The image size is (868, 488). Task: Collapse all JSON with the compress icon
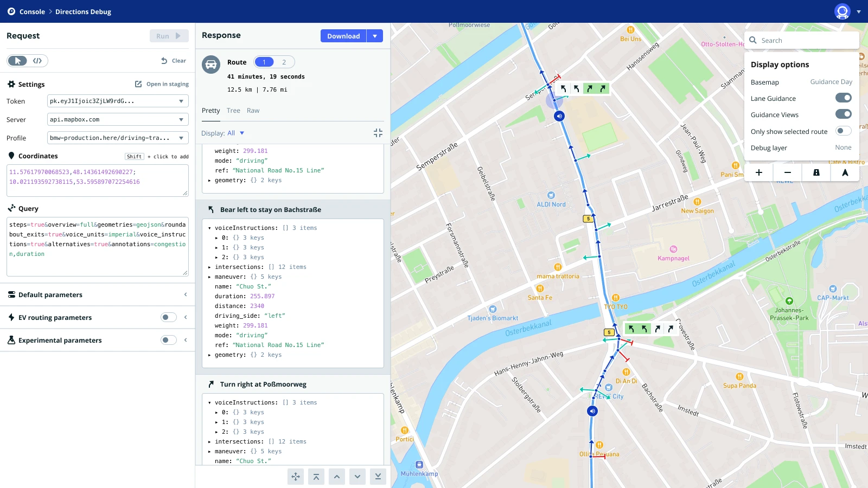click(378, 133)
